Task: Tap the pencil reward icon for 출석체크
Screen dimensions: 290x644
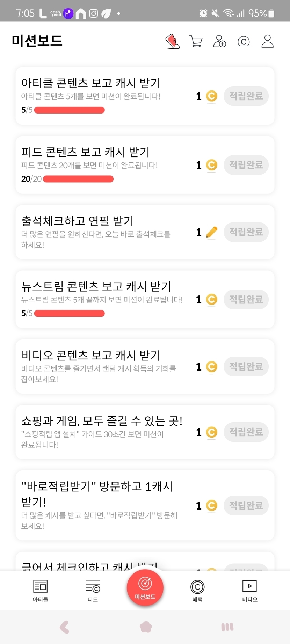Action: pyautogui.click(x=211, y=232)
